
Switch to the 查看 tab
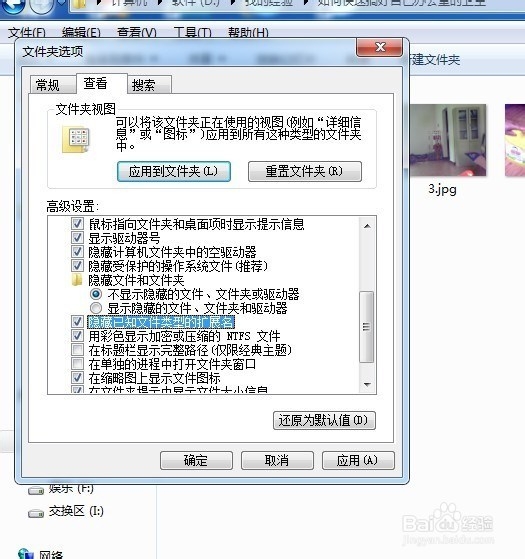tap(102, 83)
